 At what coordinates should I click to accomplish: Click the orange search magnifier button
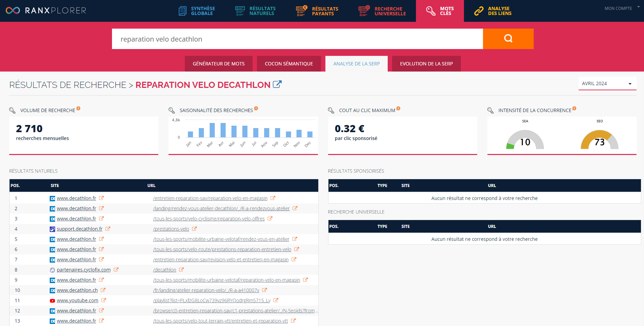[508, 39]
